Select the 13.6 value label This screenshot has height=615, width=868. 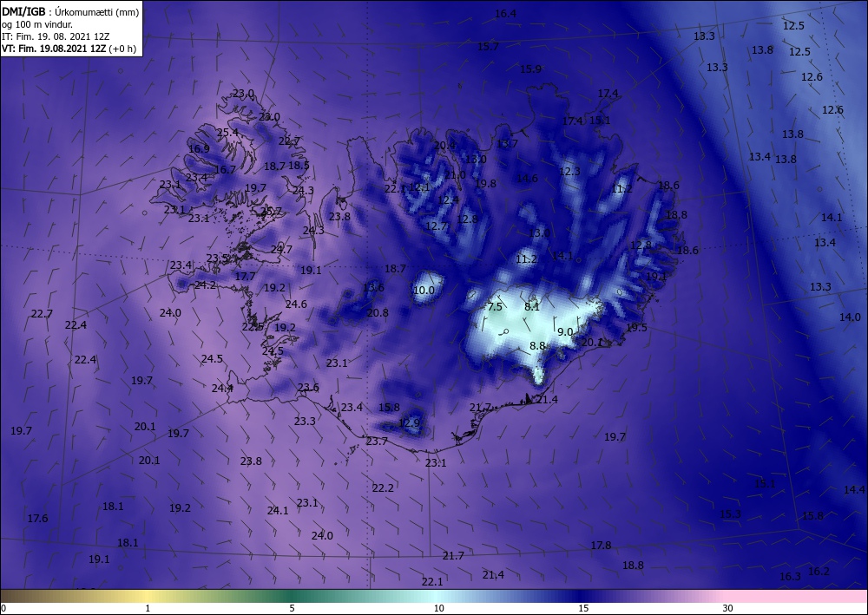(x=373, y=288)
